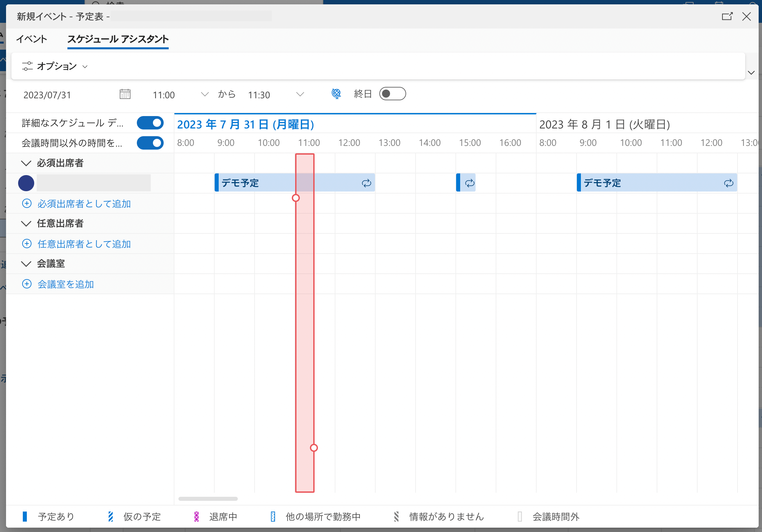Click the time zone globe icon
Image resolution: width=762 pixels, height=532 pixels.
tap(336, 94)
